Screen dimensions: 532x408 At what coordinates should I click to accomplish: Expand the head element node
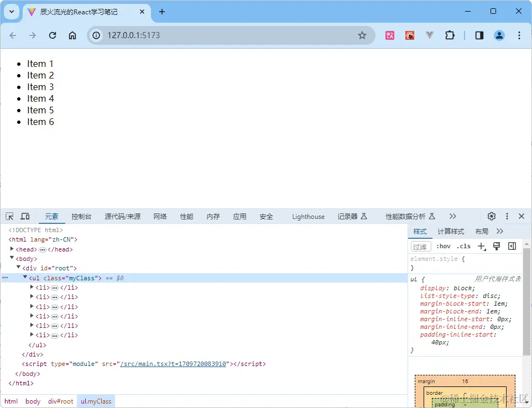[12, 249]
